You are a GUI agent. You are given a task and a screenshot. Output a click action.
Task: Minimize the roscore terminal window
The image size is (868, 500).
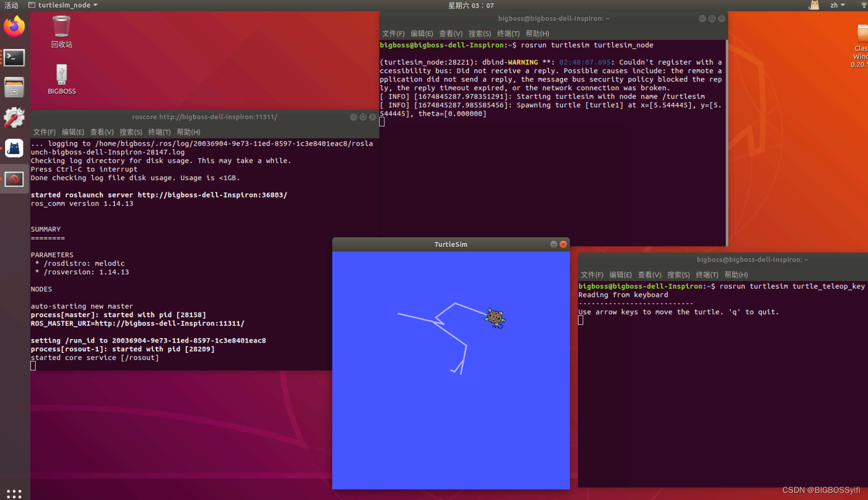pyautogui.click(x=354, y=117)
